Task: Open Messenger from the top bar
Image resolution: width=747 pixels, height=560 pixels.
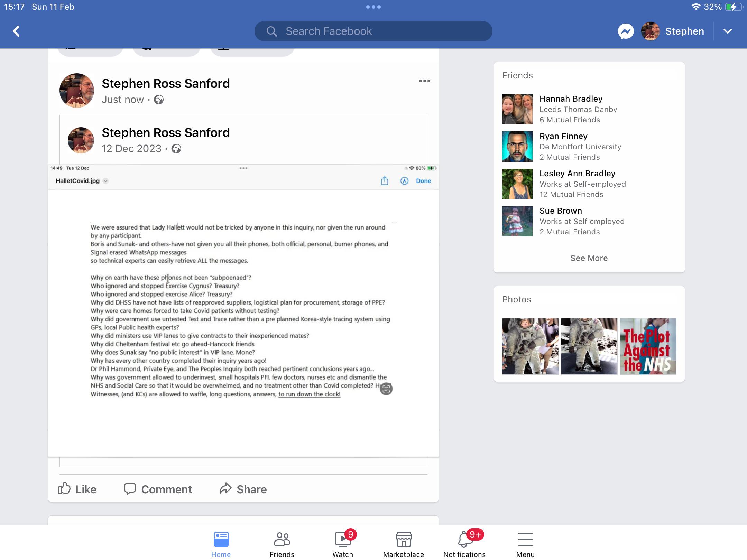Action: (x=626, y=31)
